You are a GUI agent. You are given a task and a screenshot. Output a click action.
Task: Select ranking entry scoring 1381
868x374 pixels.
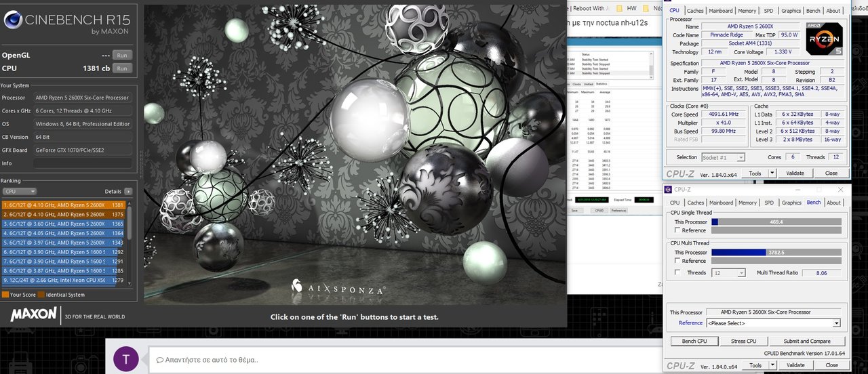[64, 205]
